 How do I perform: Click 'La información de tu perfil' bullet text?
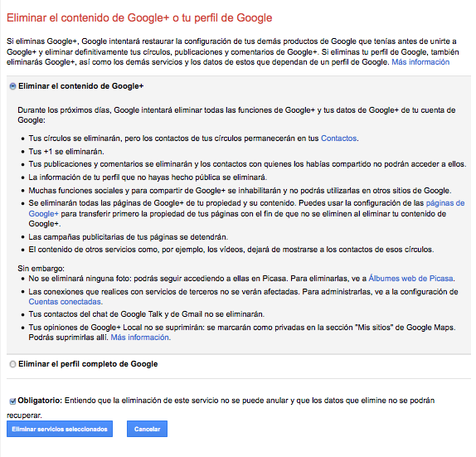tap(148, 177)
